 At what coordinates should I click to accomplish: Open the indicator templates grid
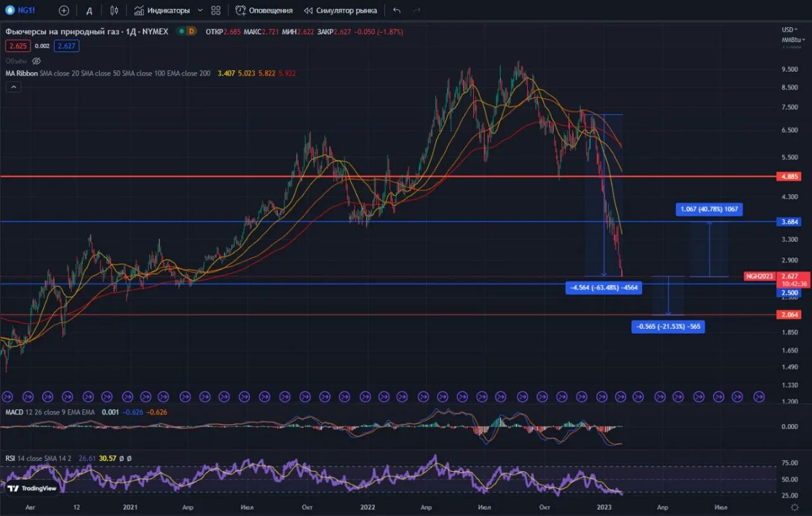coord(216,10)
